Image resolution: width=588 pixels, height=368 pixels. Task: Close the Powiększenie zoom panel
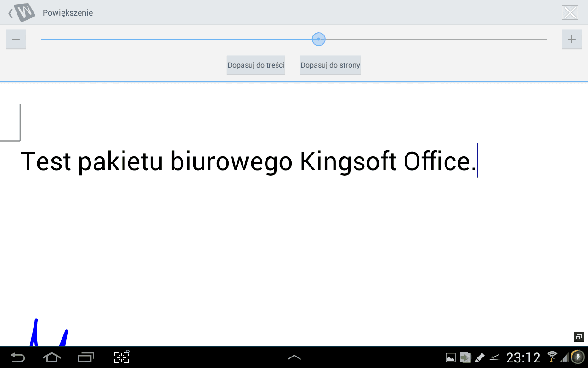pyautogui.click(x=570, y=12)
